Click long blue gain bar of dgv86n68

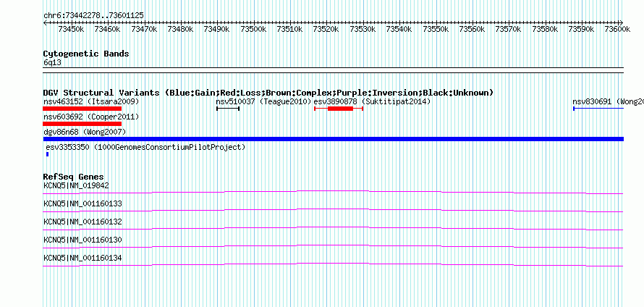(333, 139)
